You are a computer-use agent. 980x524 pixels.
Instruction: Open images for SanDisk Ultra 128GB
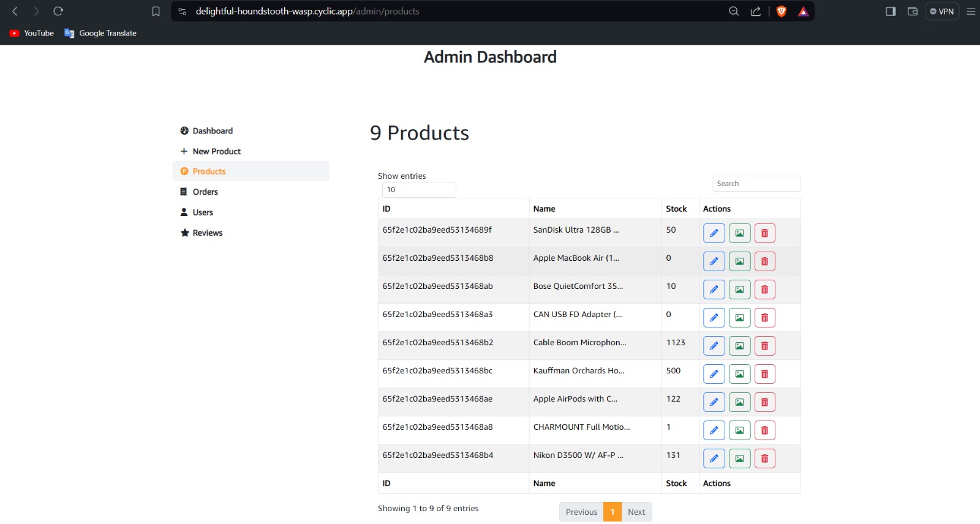tap(739, 233)
